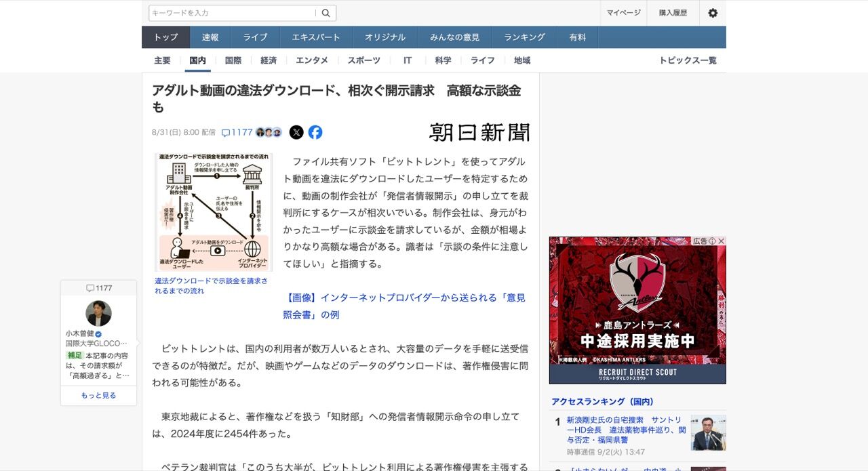Image resolution: width=868 pixels, height=471 pixels.
Task: Enlarge the illegal download flow diagram
Action: [x=214, y=212]
